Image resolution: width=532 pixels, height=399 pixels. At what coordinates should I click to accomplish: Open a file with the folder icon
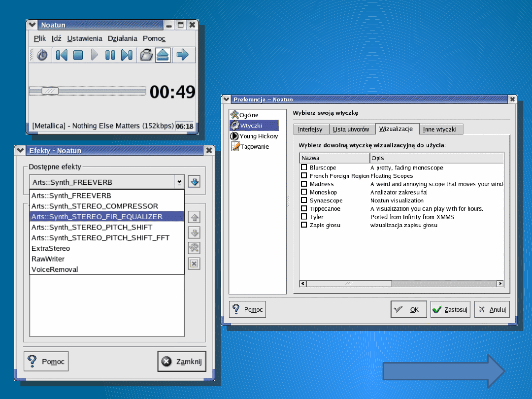pyautogui.click(x=146, y=55)
